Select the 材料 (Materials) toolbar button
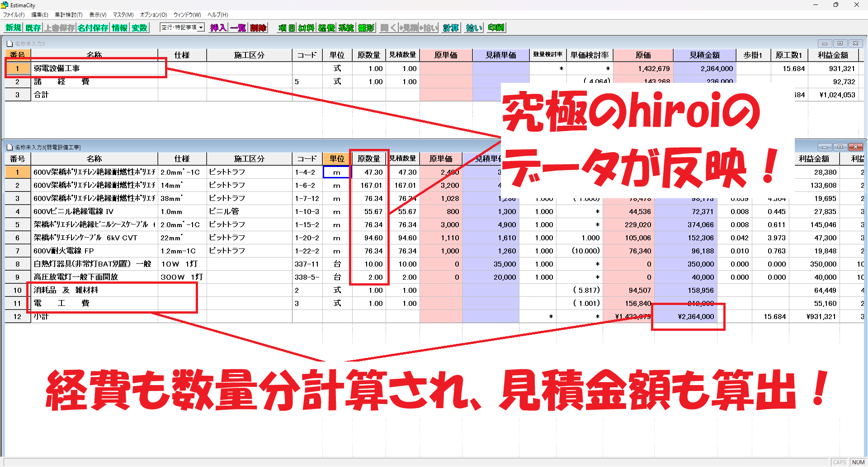 (306, 28)
